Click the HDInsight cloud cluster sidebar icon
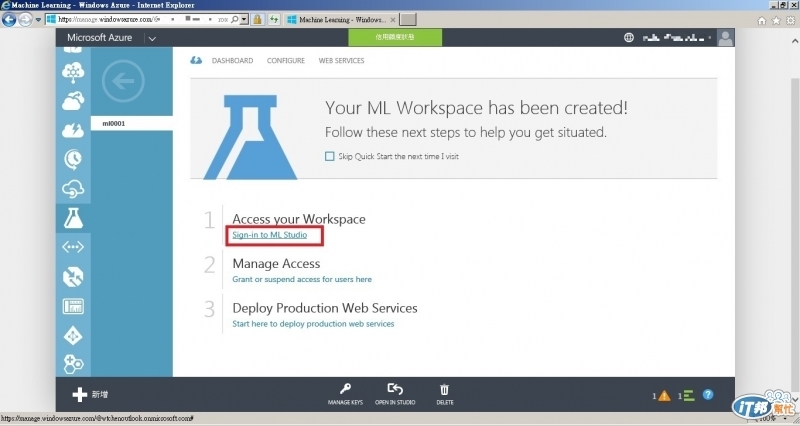 [73, 72]
